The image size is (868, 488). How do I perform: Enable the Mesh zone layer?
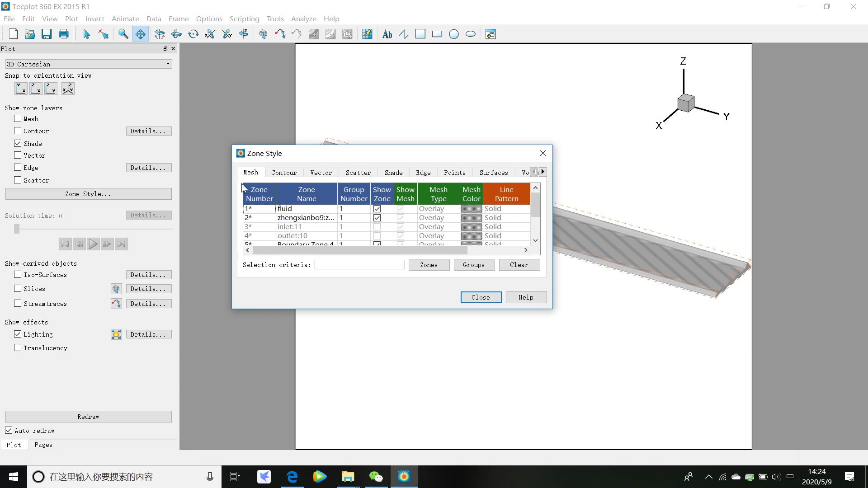click(x=18, y=118)
